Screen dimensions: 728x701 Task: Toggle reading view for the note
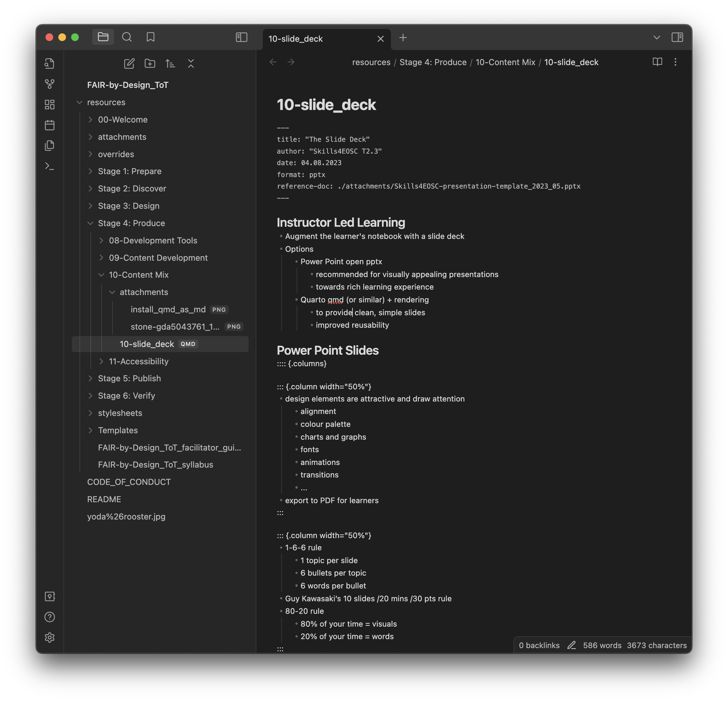pyautogui.click(x=657, y=62)
